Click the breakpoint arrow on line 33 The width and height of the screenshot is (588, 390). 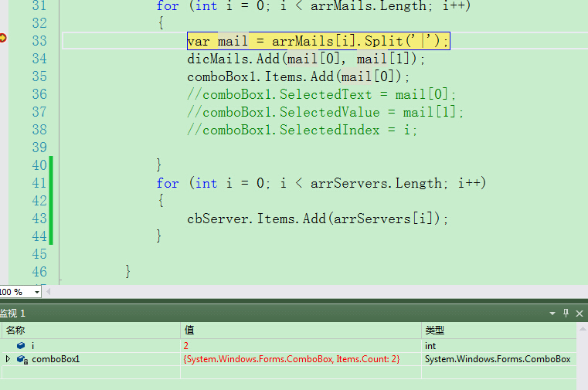(2, 38)
